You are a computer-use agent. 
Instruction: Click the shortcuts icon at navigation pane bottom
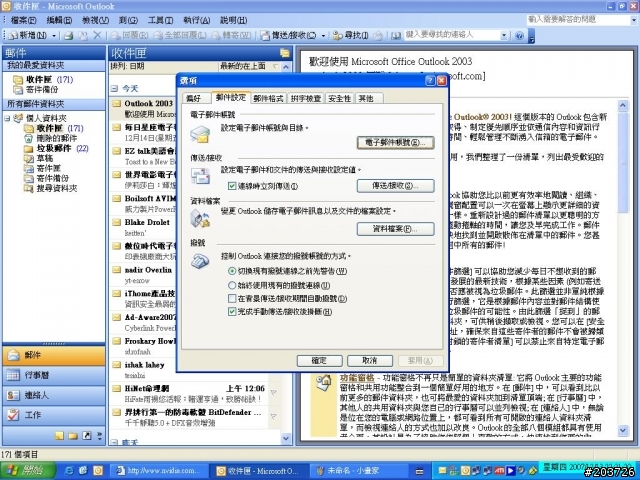(x=87, y=436)
